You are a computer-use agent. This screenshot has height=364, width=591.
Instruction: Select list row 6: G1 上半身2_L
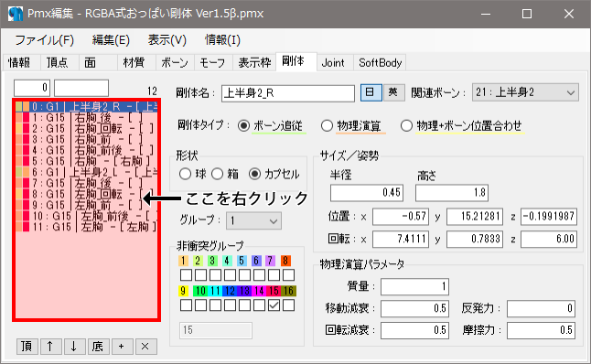tap(86, 172)
